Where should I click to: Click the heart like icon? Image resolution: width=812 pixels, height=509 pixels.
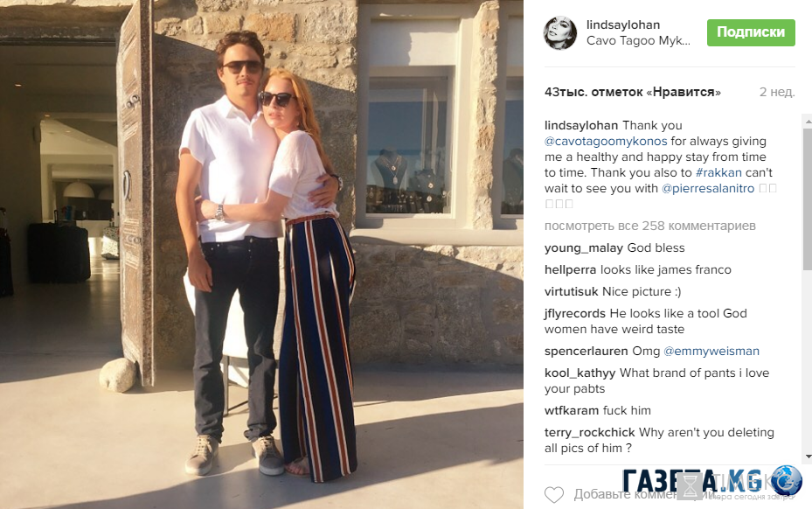[x=553, y=495]
